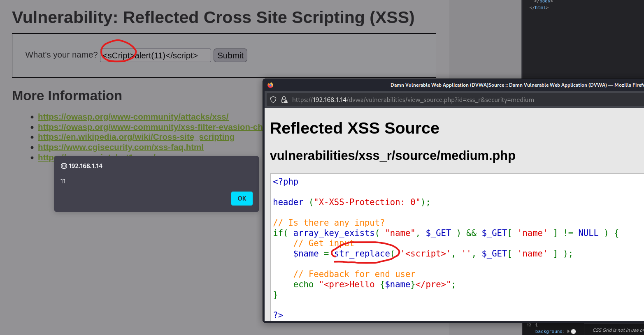
Task: Click the globe icon in the alert dialog
Action: point(64,166)
